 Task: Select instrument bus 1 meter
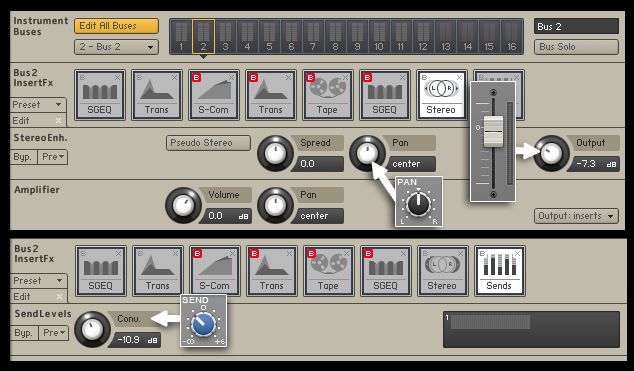181,36
